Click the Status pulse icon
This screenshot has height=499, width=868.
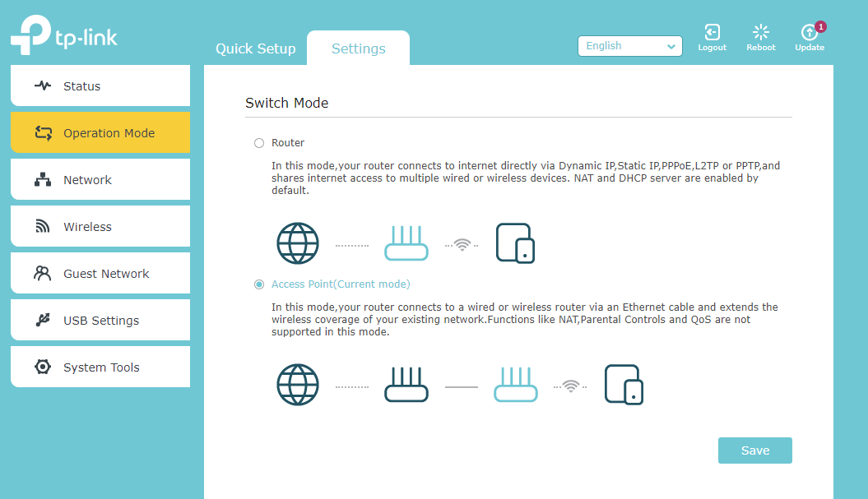[x=43, y=85]
